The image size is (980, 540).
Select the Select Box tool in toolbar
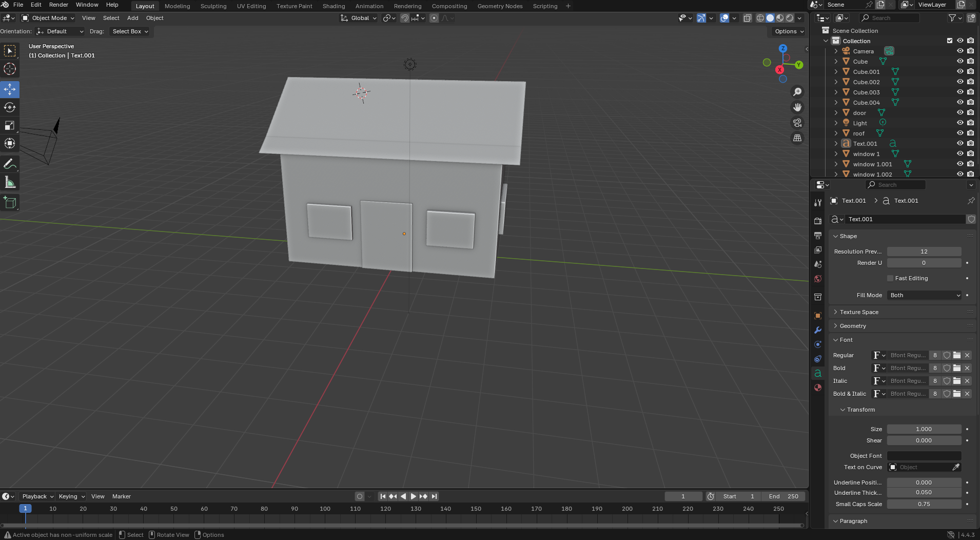(x=10, y=51)
